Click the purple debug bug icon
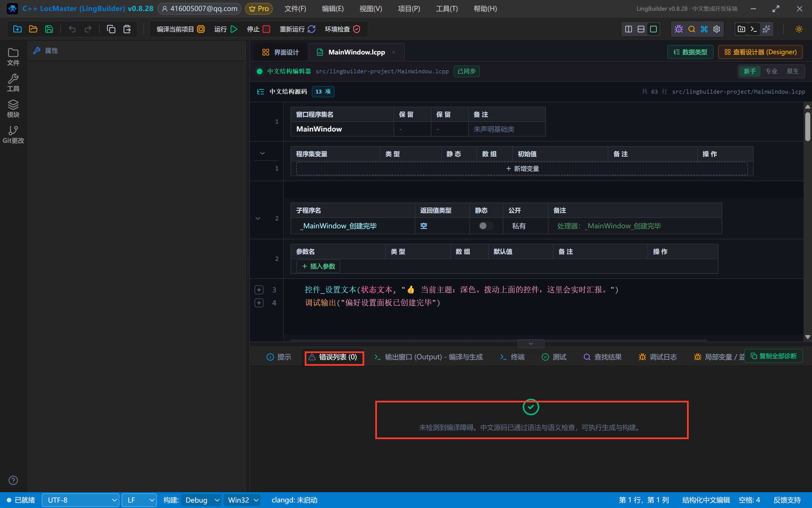 coord(679,29)
